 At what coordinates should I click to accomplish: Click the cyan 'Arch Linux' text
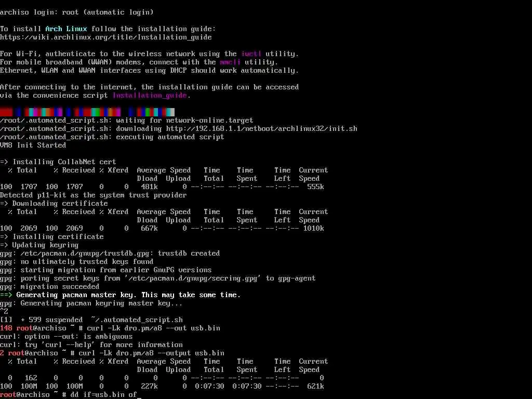(x=66, y=29)
